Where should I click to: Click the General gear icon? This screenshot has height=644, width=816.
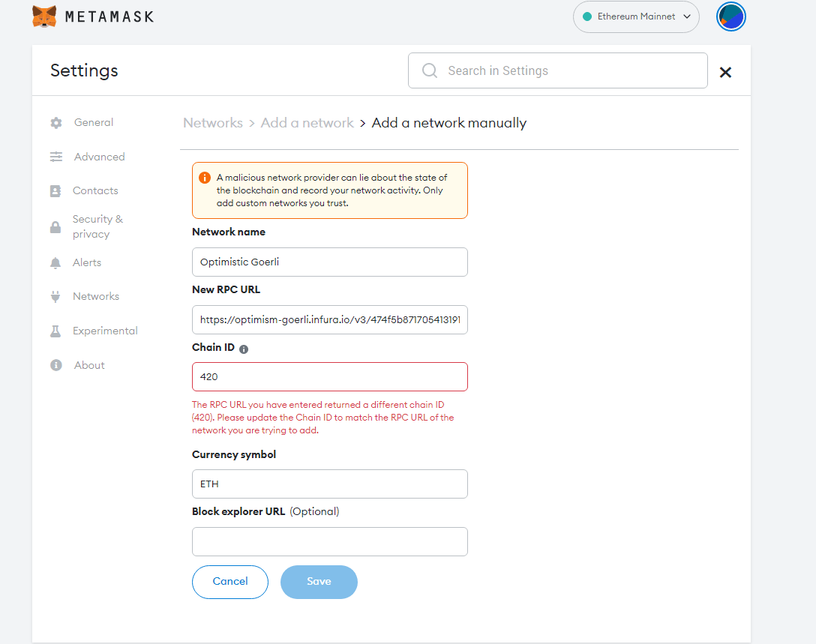pyautogui.click(x=56, y=123)
